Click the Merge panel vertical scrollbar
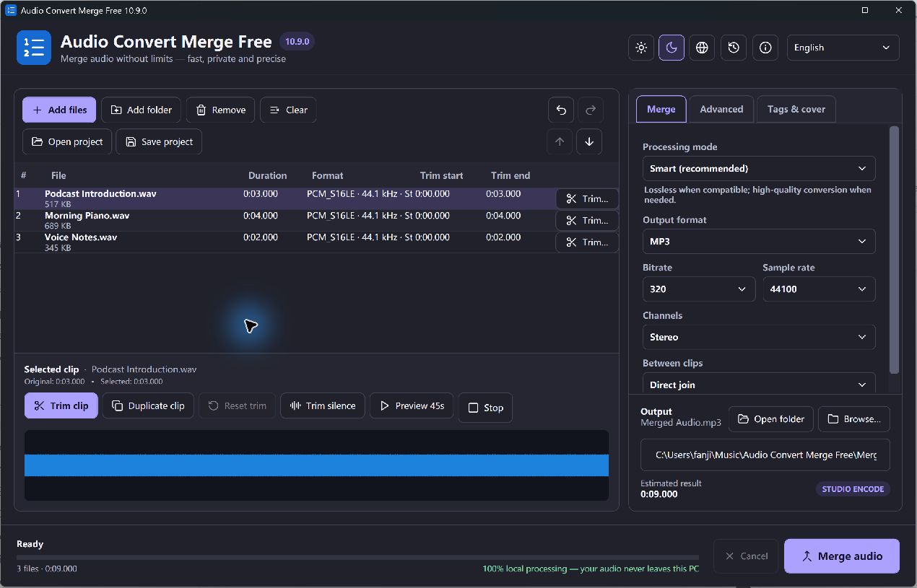The height and width of the screenshot is (588, 917). point(895,250)
